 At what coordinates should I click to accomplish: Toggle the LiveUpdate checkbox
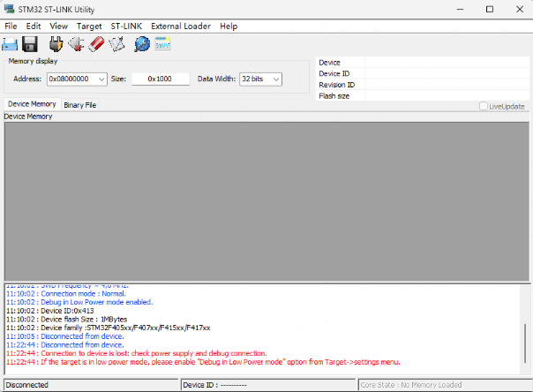pos(483,106)
